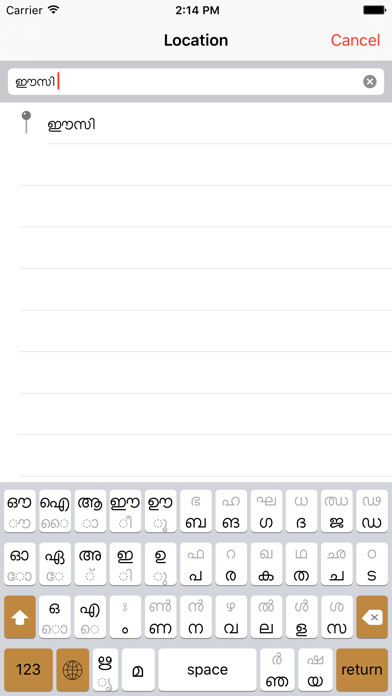Image resolution: width=392 pixels, height=696 pixels.
Task: Tap the globe keyboard switcher icon
Action: tap(73, 669)
